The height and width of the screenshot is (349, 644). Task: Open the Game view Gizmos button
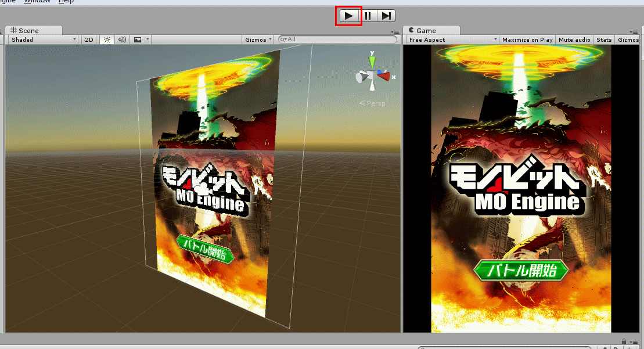(x=628, y=40)
